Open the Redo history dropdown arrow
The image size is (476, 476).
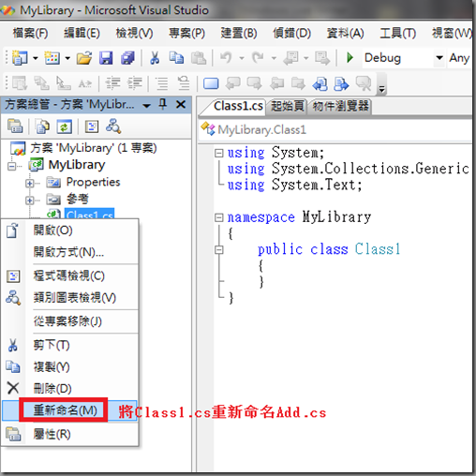274,58
